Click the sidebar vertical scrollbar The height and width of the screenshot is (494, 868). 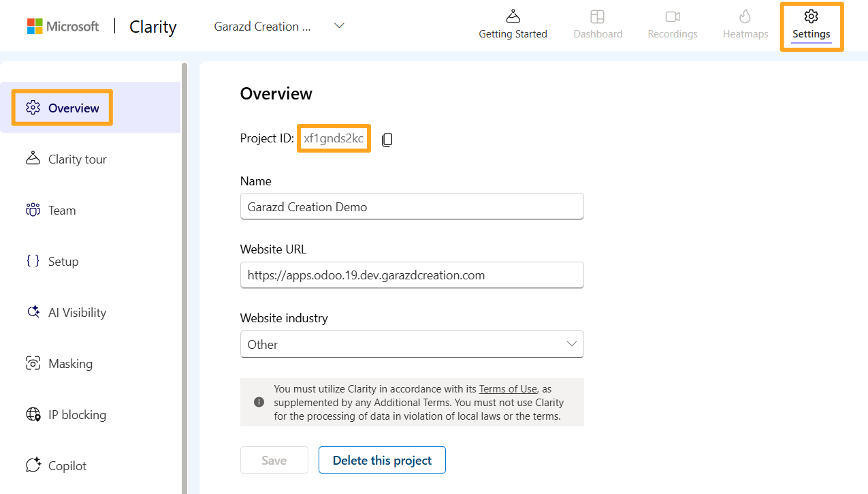click(x=184, y=278)
